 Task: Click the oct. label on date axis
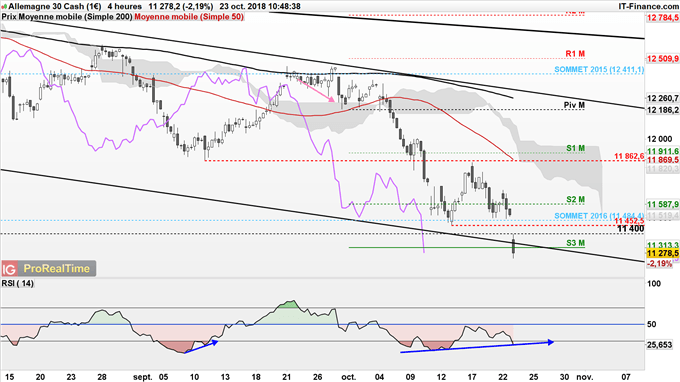click(x=348, y=377)
